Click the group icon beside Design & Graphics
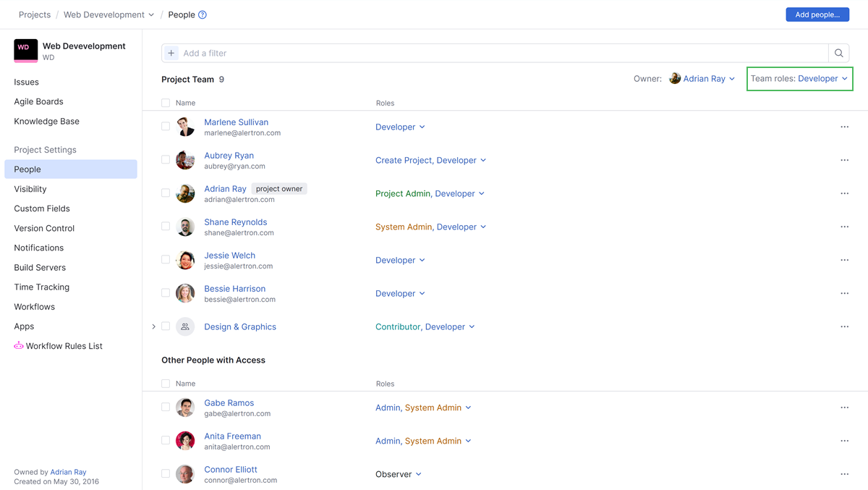The height and width of the screenshot is (490, 868). (185, 326)
